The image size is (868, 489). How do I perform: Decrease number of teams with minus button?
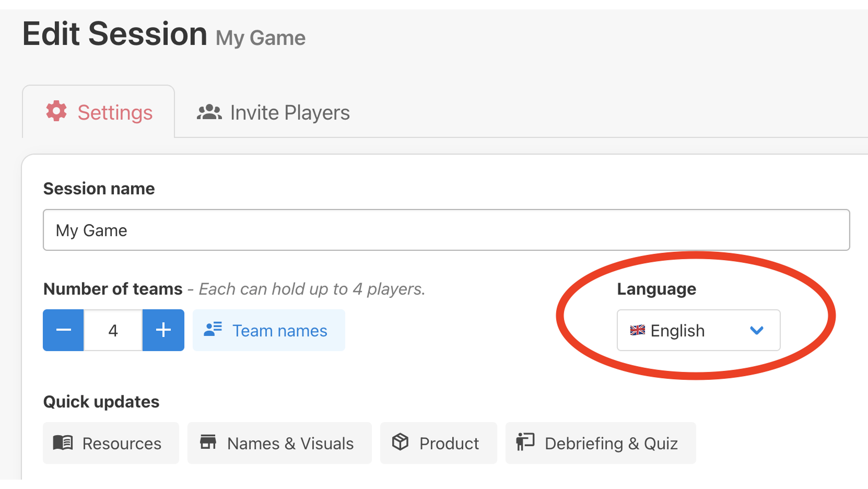coord(63,330)
